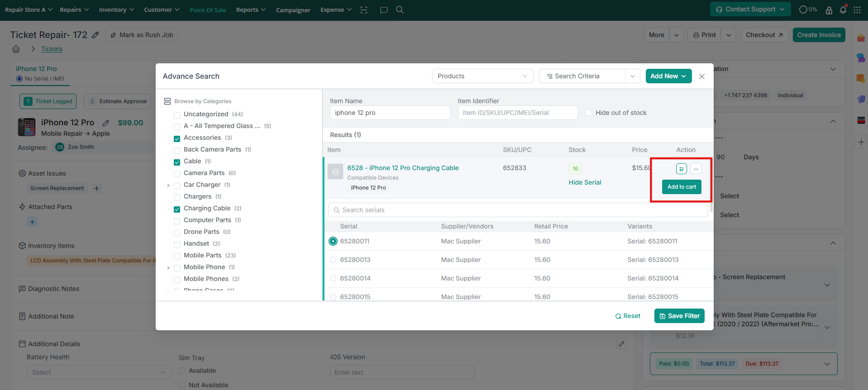Open the Reports menu
This screenshot has width=868, height=390.
click(x=251, y=10)
